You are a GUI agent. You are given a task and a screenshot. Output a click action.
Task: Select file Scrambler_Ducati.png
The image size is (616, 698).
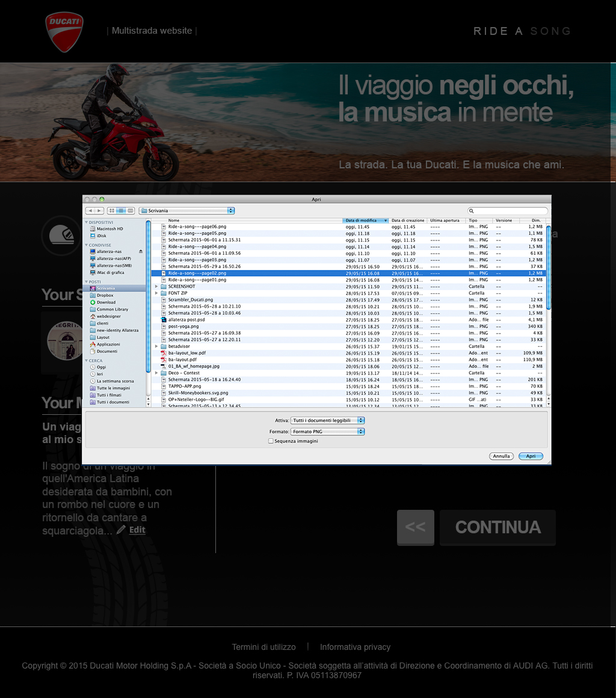tap(348, 300)
